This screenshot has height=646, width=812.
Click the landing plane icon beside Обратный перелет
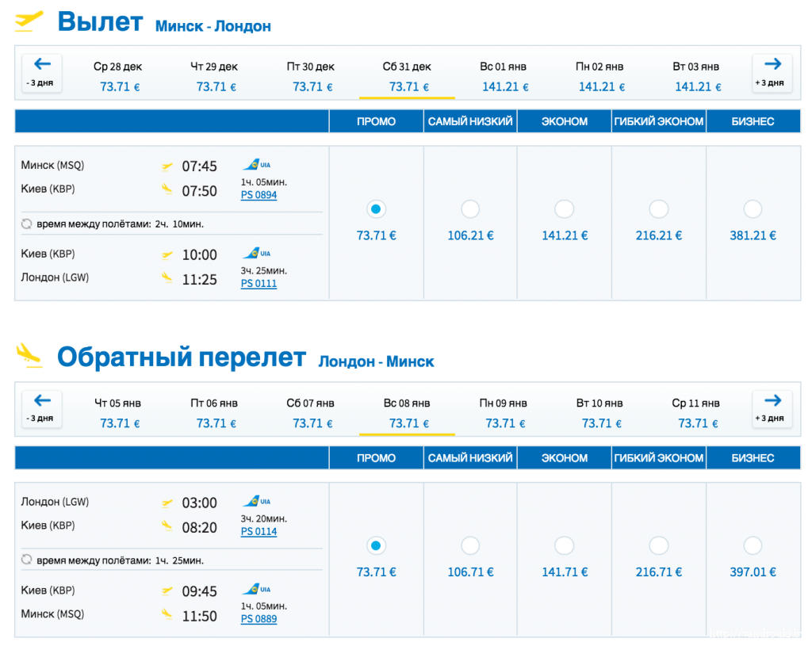coord(29,356)
